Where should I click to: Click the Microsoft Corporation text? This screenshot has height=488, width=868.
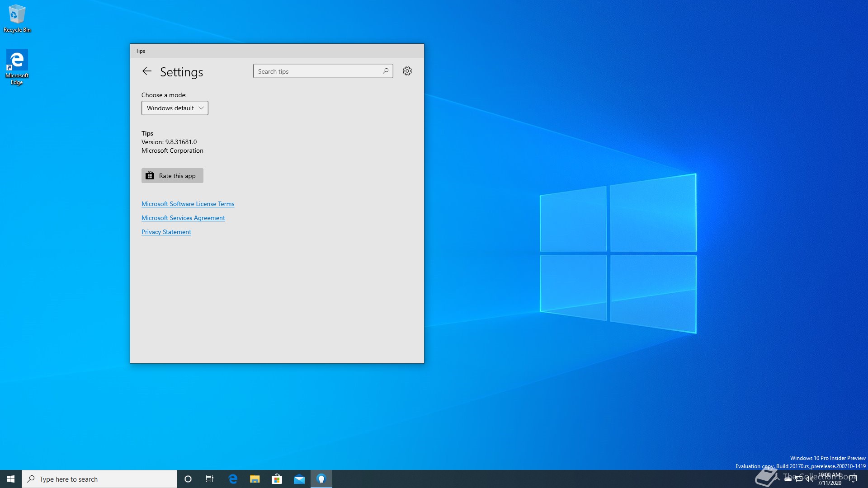click(x=172, y=150)
